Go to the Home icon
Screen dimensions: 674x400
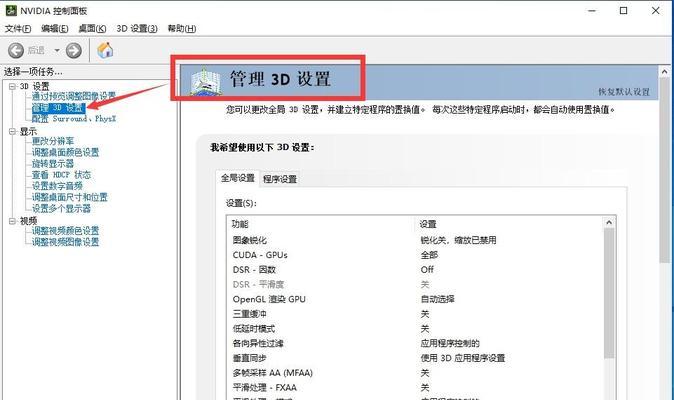pyautogui.click(x=105, y=50)
